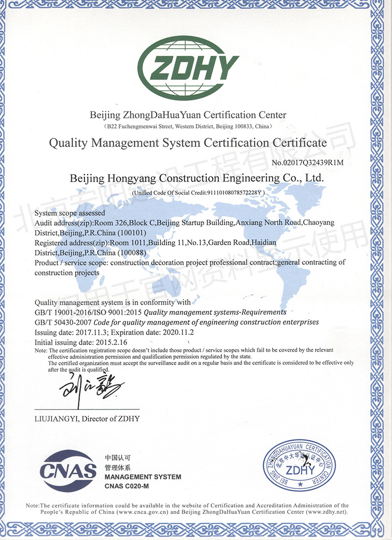Select the "certified organization must accept" line

point(200,363)
